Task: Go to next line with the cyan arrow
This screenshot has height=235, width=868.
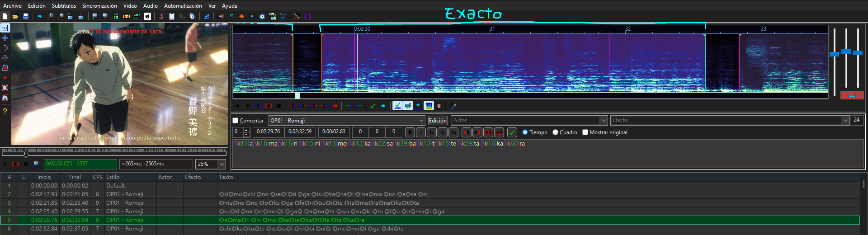Action: (383, 106)
